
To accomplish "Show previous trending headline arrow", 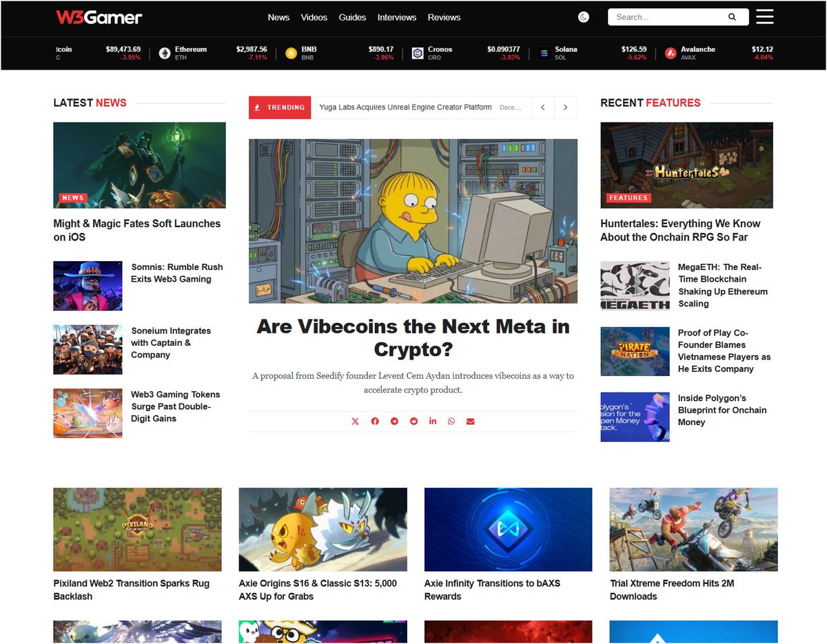I will [543, 107].
